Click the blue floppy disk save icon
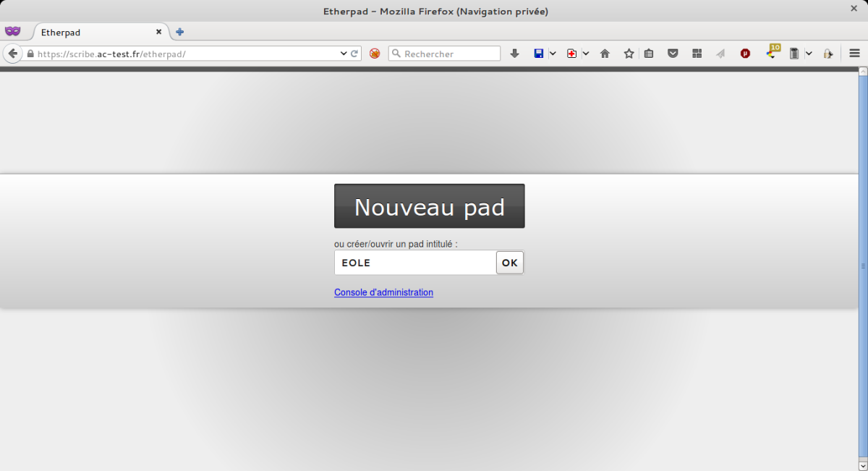This screenshot has height=471, width=868. point(538,54)
